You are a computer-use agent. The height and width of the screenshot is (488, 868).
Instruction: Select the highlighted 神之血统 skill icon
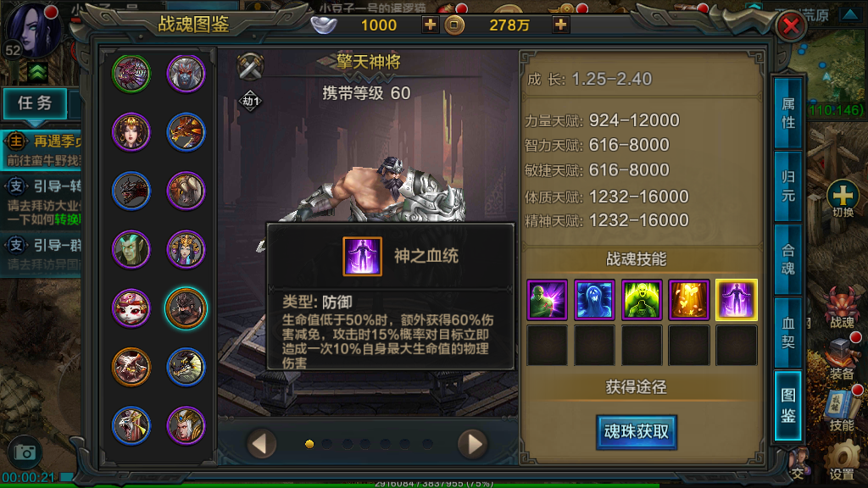pyautogui.click(x=737, y=300)
